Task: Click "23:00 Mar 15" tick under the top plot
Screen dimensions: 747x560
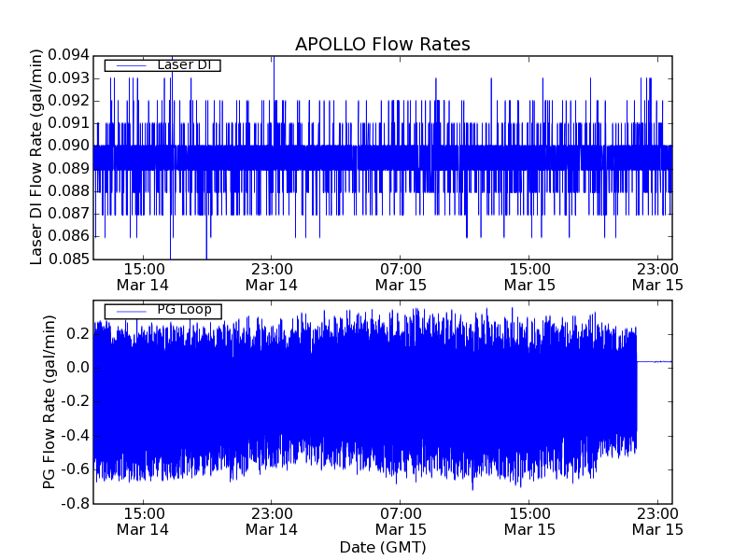Action: click(658, 276)
